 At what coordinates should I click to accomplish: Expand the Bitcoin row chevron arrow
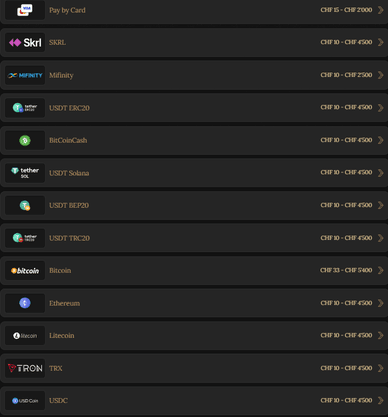tap(380, 270)
